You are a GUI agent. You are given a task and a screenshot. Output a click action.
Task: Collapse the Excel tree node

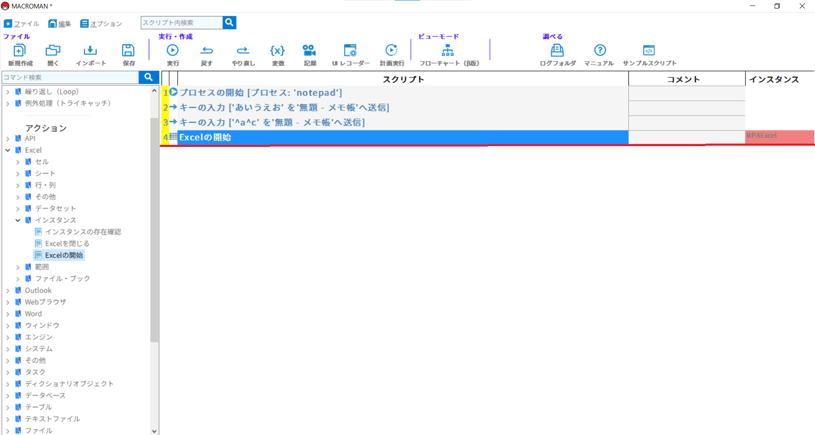click(x=8, y=150)
